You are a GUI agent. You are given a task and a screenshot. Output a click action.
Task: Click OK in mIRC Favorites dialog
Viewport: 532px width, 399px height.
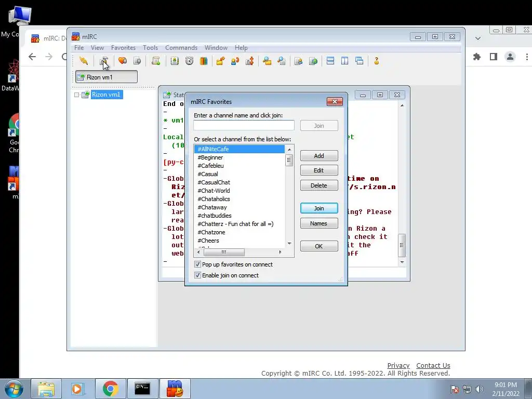point(319,246)
